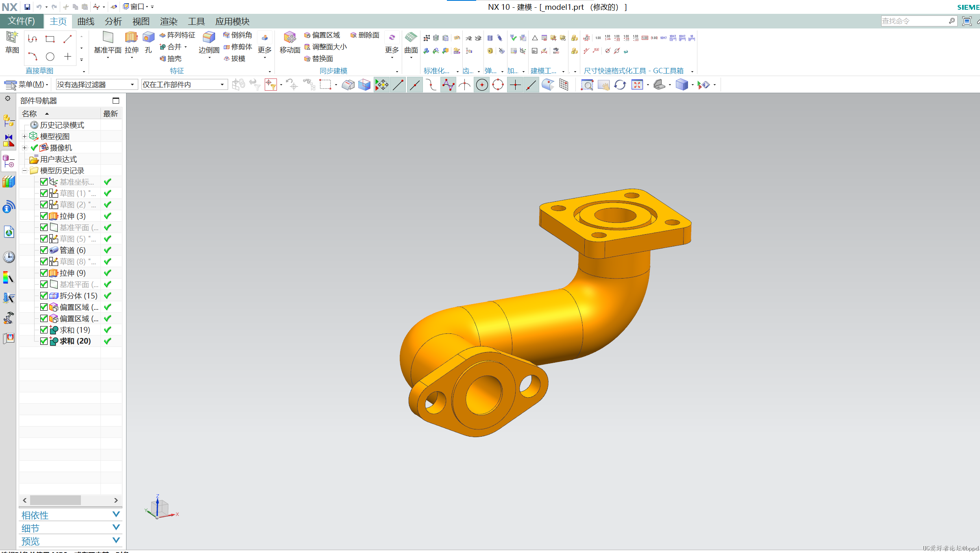Select Delete Face (删除面) tool

pos(365,35)
